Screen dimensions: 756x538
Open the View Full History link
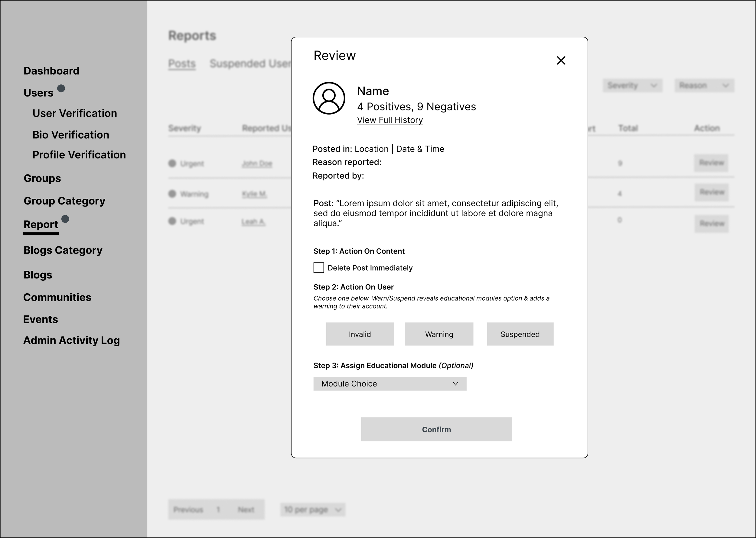pyautogui.click(x=389, y=120)
